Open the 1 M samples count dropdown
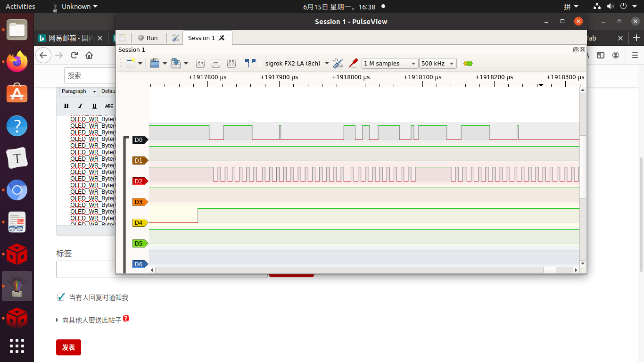Viewport: 644px width, 362px height. click(x=390, y=63)
